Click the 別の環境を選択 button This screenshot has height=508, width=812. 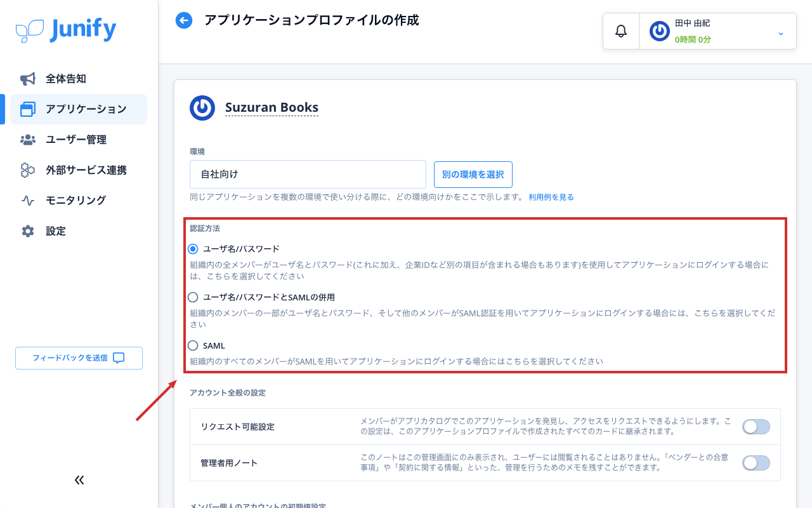[x=473, y=174]
